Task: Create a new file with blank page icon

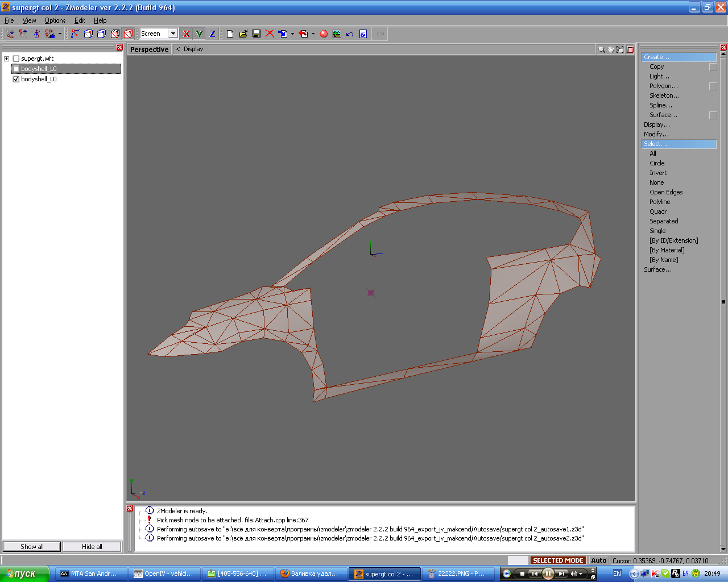Action: tap(230, 34)
